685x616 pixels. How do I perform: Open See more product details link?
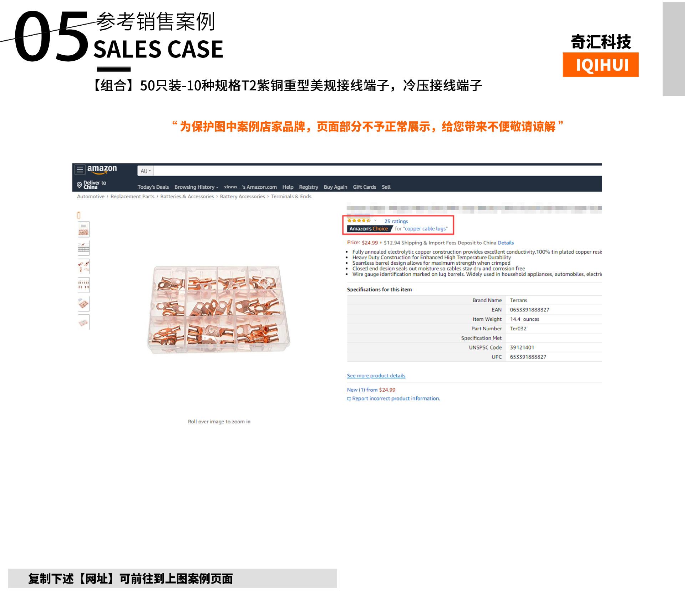(376, 376)
